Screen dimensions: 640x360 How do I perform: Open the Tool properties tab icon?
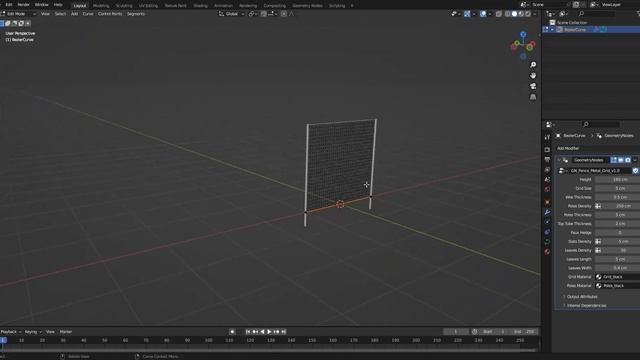coord(547,137)
